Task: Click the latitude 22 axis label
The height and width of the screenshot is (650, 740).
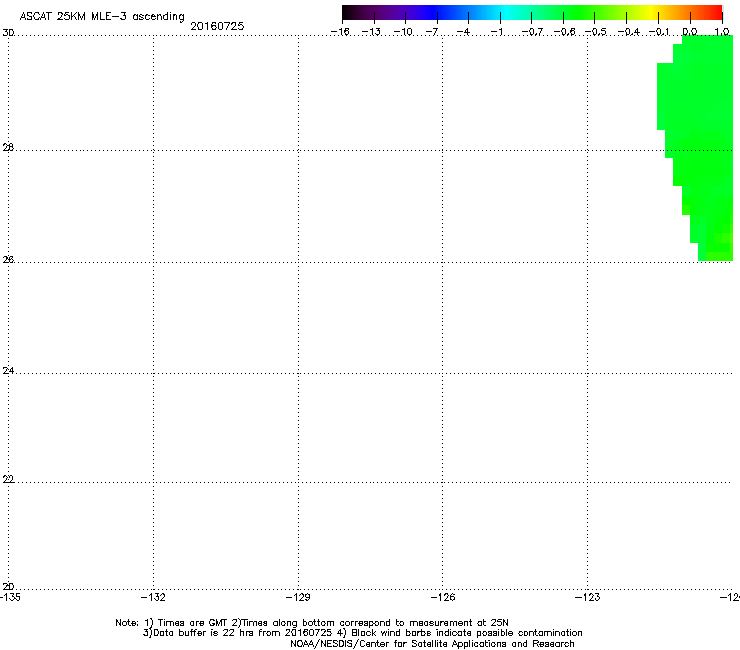Action: pos(8,479)
